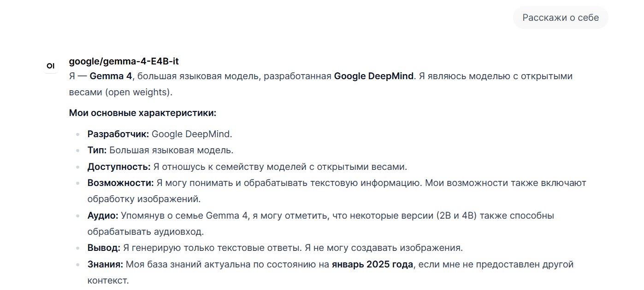Screen dimensions: 644x290
Task: Select the user message bubble Расскажи о себе
Action: [x=561, y=18]
